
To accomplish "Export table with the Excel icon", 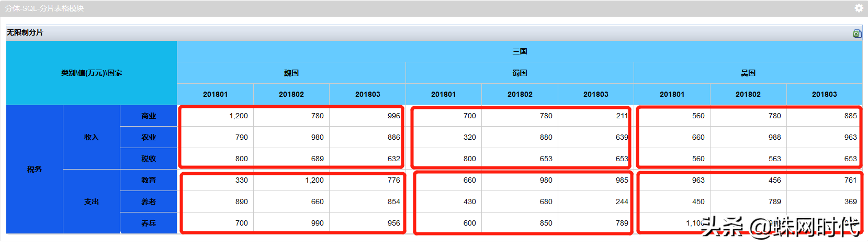I will click(x=856, y=33).
